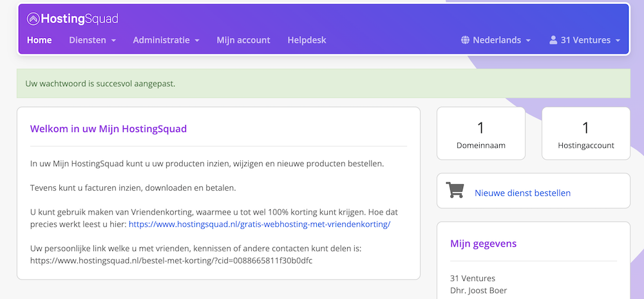
Task: Open the Vriendenkorting info hyperlink
Action: pyautogui.click(x=260, y=224)
